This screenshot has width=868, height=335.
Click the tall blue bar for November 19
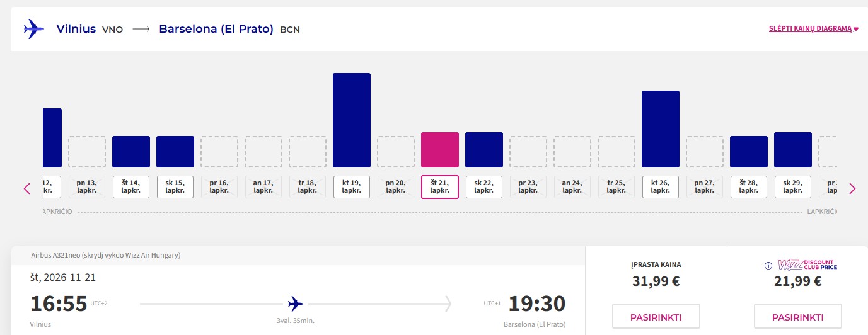click(352, 120)
